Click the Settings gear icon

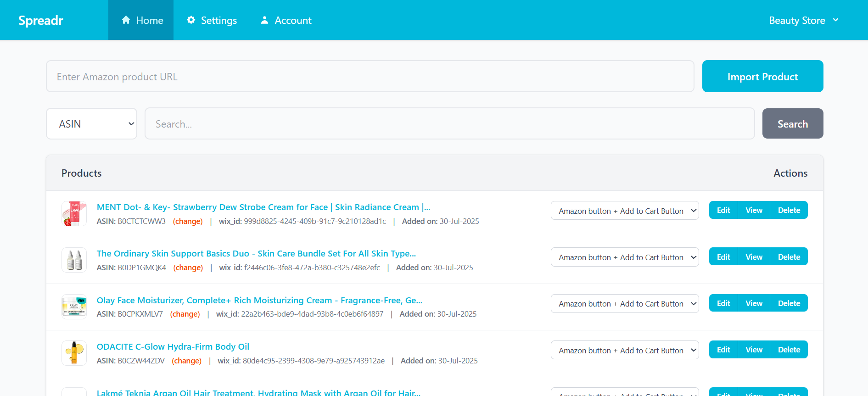pyautogui.click(x=191, y=20)
